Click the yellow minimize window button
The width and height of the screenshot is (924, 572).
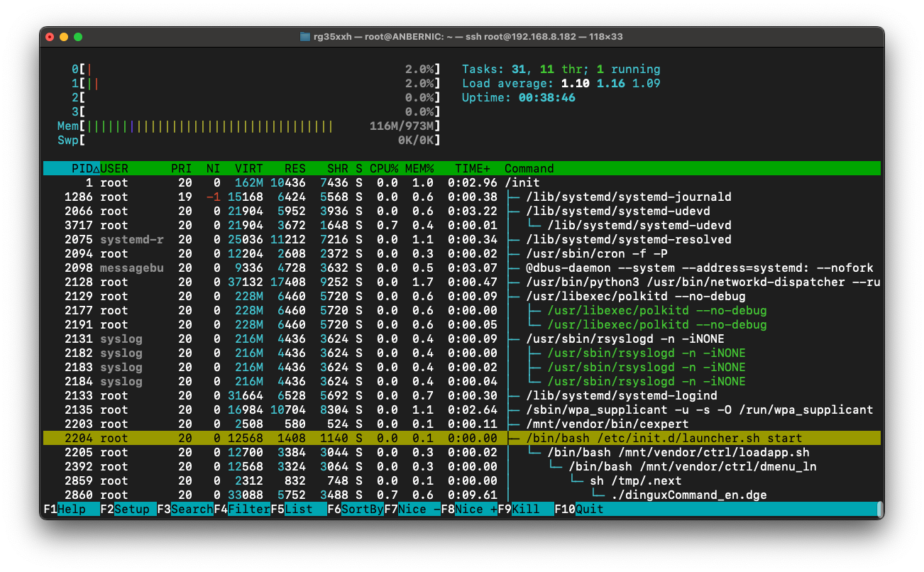64,37
